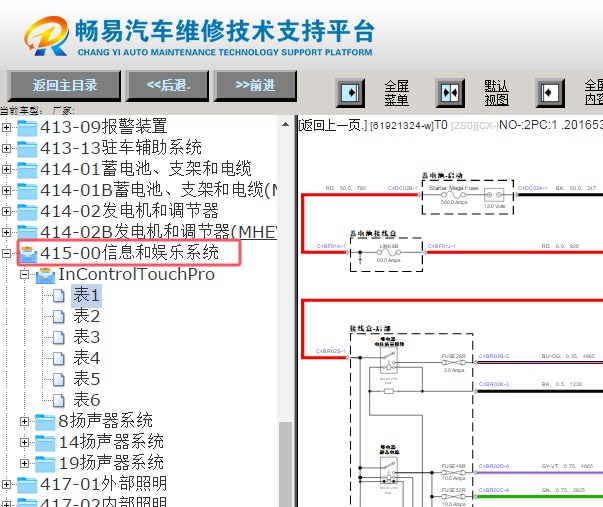Collapse the 415-00信息和娱乐系统 node
Image resolution: width=603 pixels, height=507 pixels.
[x=6, y=253]
